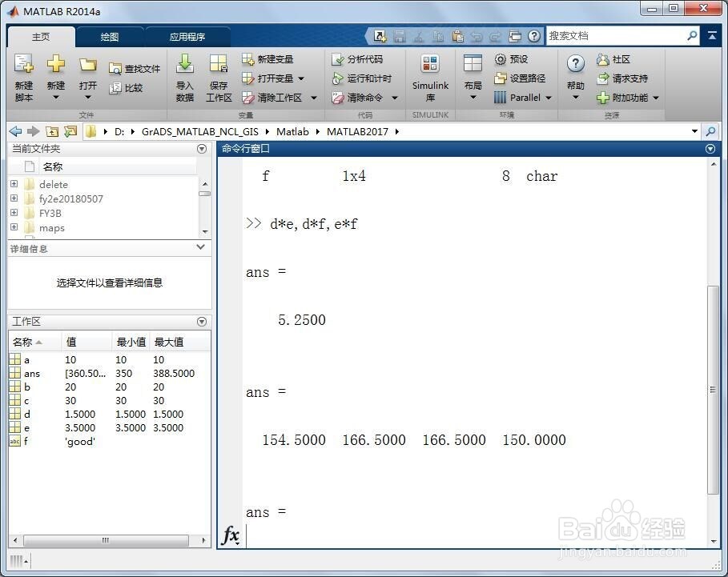728x577 pixels.
Task: Expand the fy2e20180507 folder node
Action: (14, 198)
